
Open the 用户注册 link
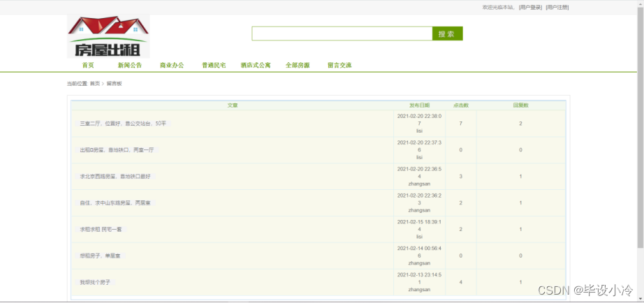click(x=557, y=8)
